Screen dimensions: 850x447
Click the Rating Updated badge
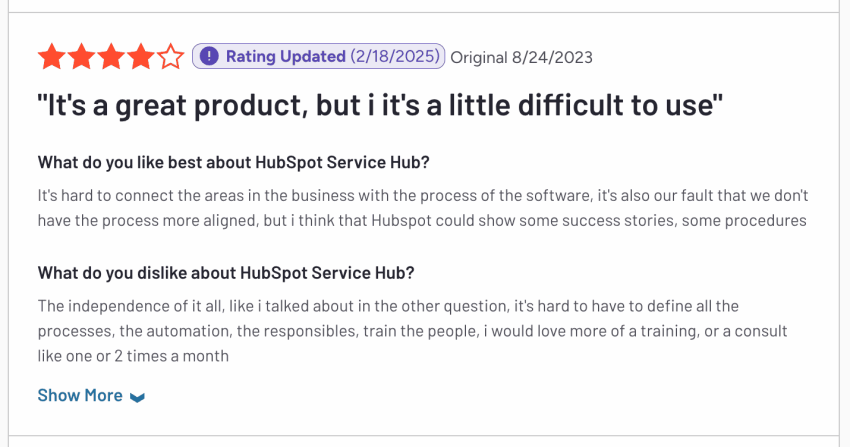coord(319,56)
